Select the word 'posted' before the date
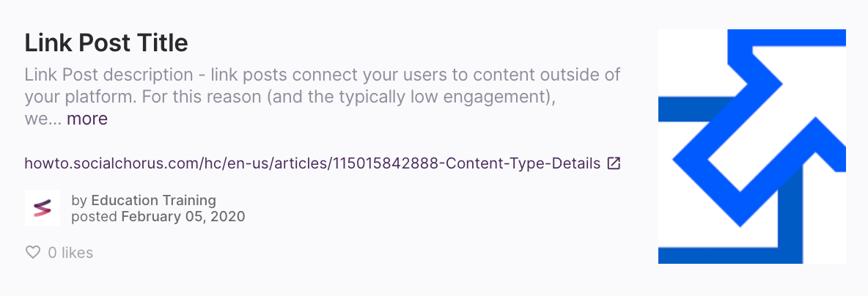Viewport: 868px width, 296px height. [x=94, y=216]
